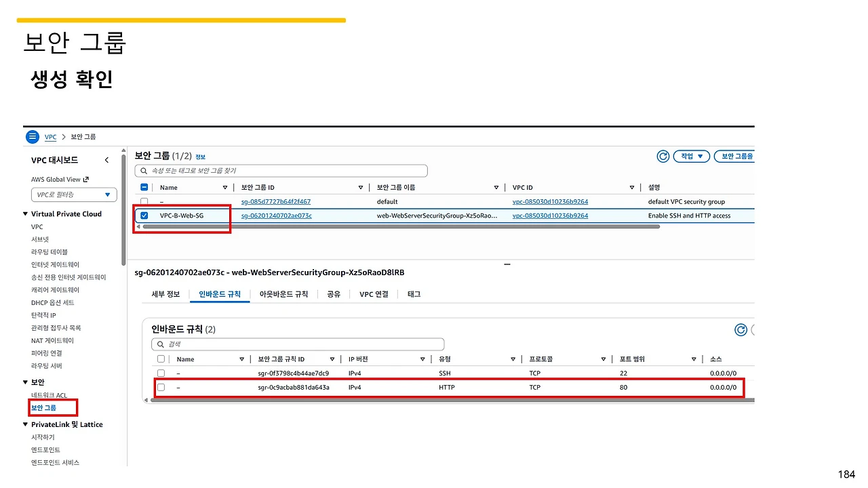Viewport: 868px width, 488px height.
Task: Click the security groups table horizontal scrollbar
Action: (400, 227)
